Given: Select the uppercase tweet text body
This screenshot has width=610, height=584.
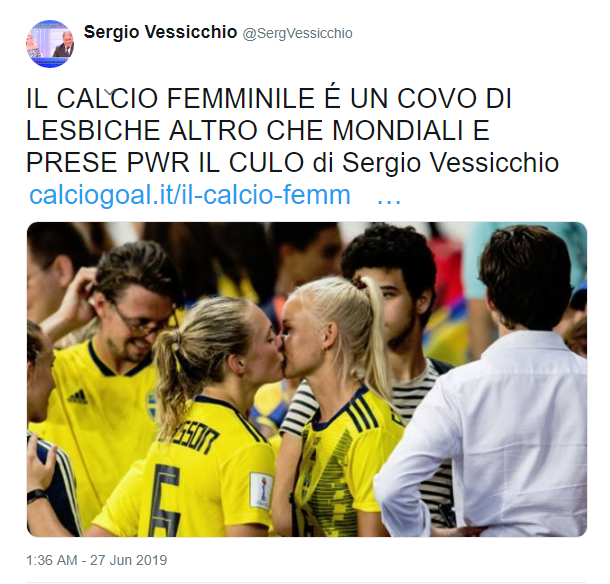Looking at the screenshot, I should [293, 130].
